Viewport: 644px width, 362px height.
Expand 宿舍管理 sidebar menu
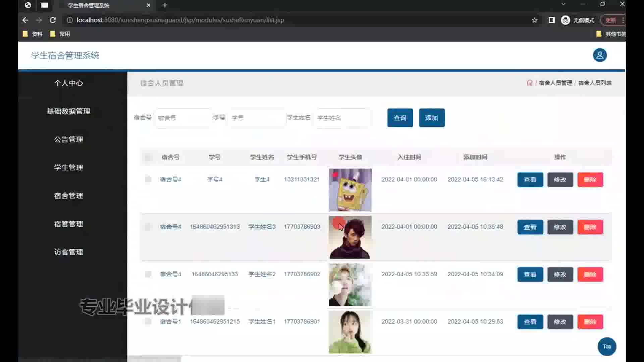[68, 196]
